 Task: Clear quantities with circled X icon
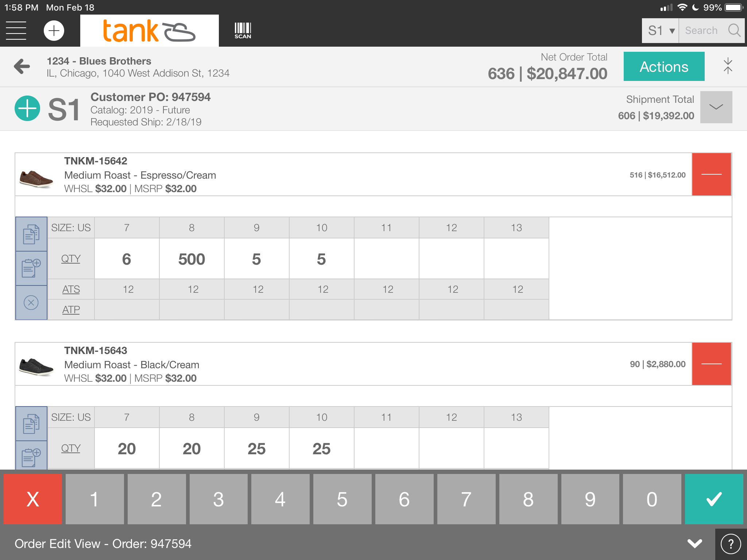(x=31, y=303)
